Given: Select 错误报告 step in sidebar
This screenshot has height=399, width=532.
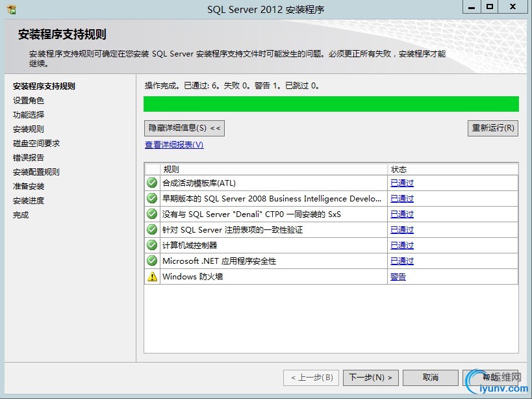Looking at the screenshot, I should pos(29,157).
